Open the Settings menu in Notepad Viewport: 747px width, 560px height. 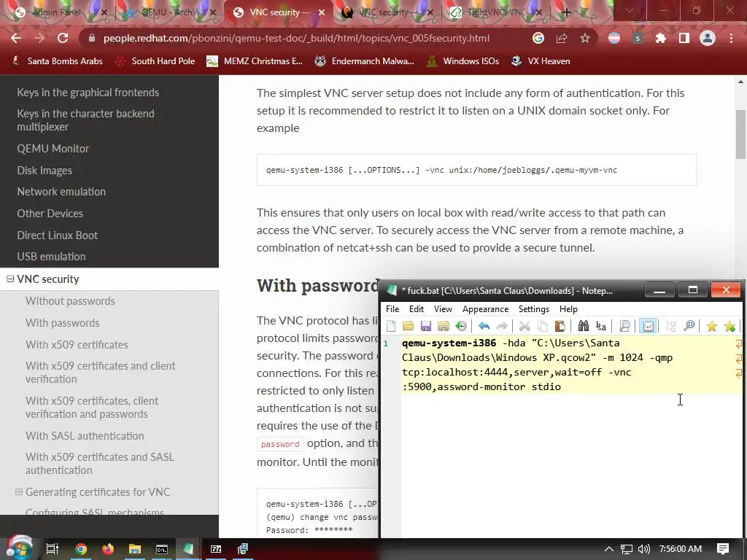[x=534, y=309]
